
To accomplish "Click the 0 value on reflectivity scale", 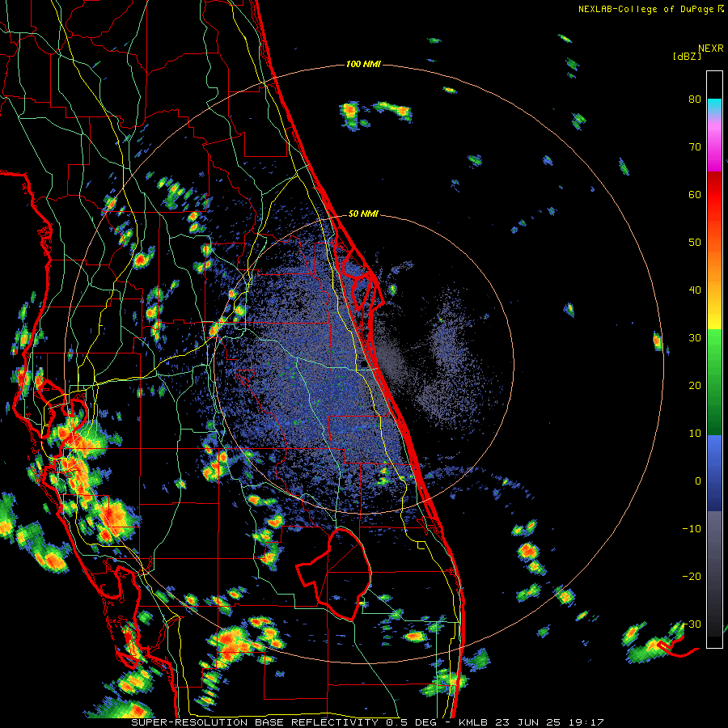I will [698, 481].
